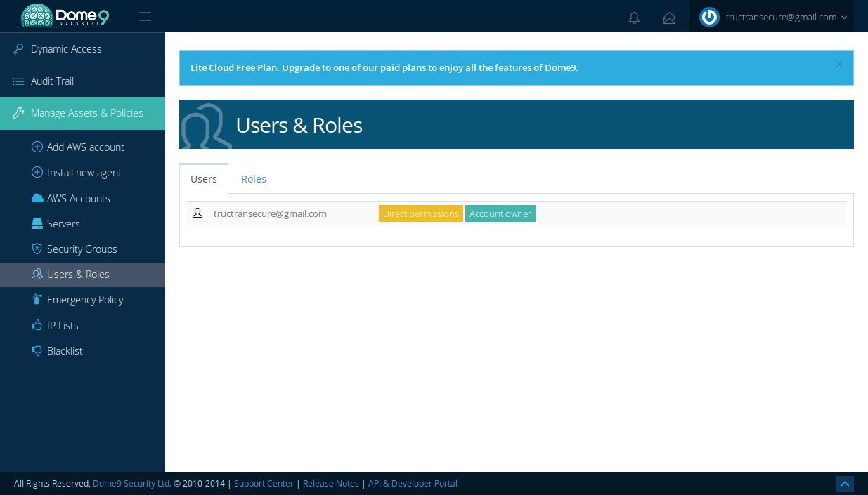Click the scroll-to-top arrow in footer

(844, 484)
